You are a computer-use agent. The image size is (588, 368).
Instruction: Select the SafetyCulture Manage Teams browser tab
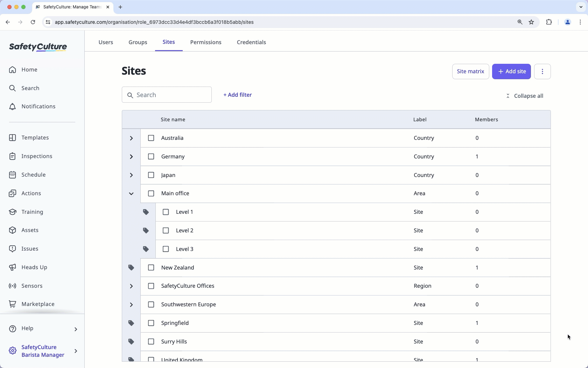[73, 7]
